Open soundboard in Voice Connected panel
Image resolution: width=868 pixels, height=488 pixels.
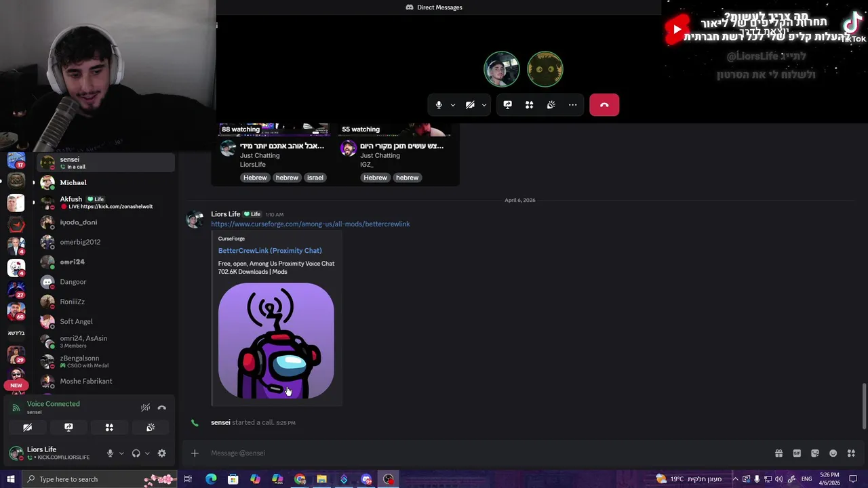tap(151, 428)
